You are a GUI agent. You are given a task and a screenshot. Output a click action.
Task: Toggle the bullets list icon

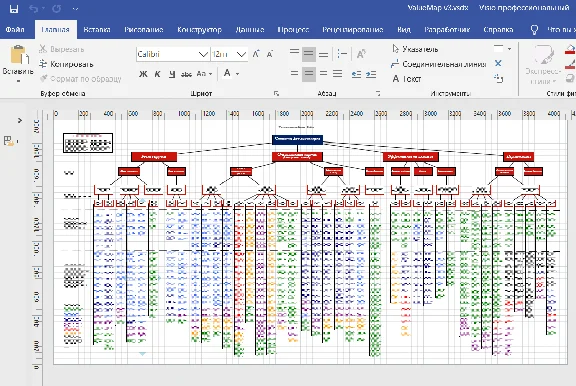tap(342, 54)
